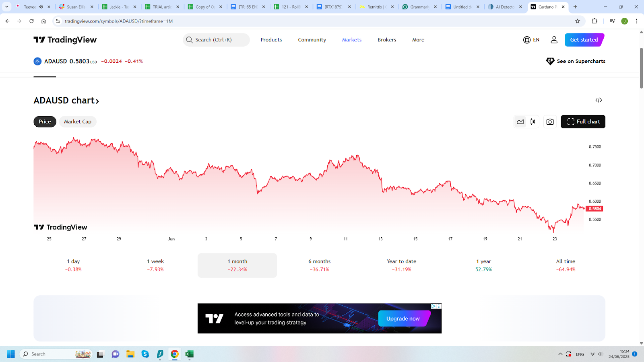Open Chrome menu three dots
Screen dimensions: 644x362
636,21
